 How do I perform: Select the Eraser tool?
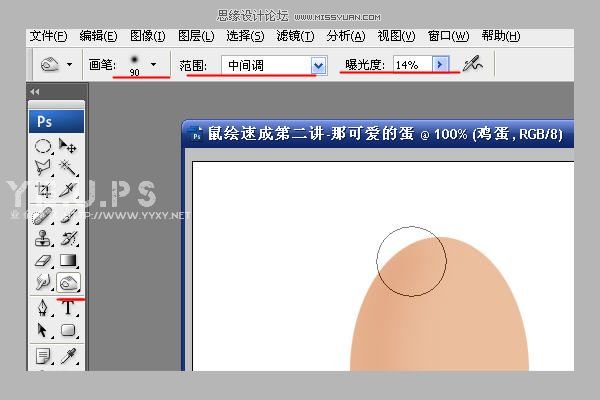tap(43, 261)
